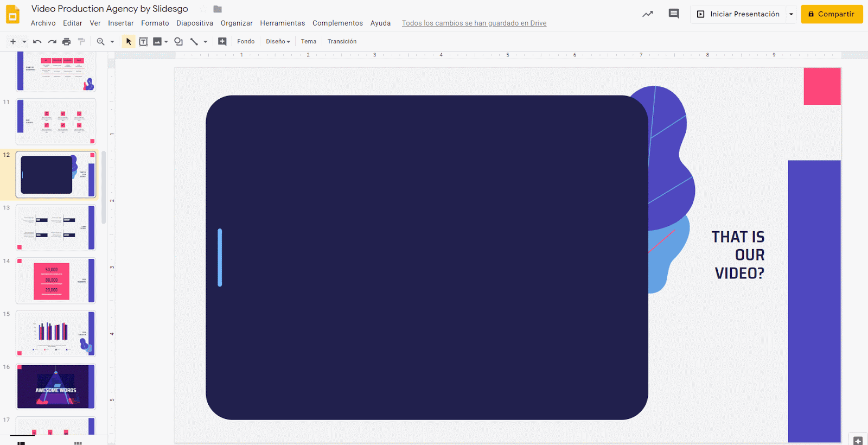Open the move-to-folder icon beside the title

[218, 9]
